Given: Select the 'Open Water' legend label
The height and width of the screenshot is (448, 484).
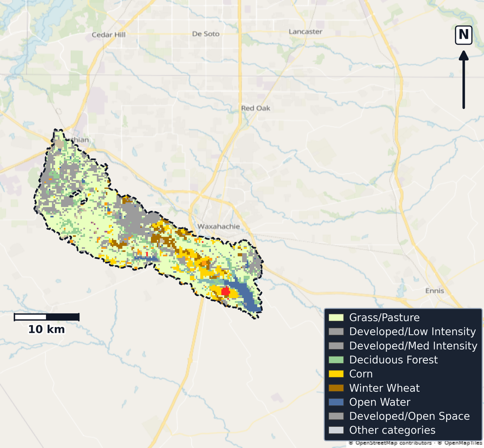Looking at the screenshot, I should [x=379, y=402].
